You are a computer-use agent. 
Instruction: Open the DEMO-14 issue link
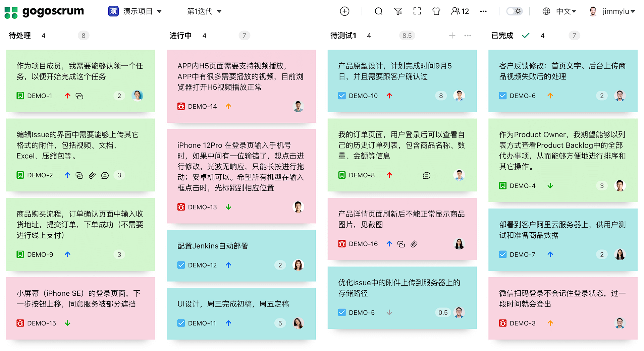(x=202, y=107)
